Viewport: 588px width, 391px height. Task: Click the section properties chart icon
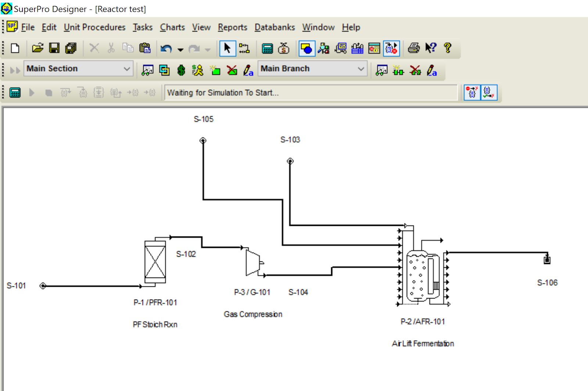(147, 70)
